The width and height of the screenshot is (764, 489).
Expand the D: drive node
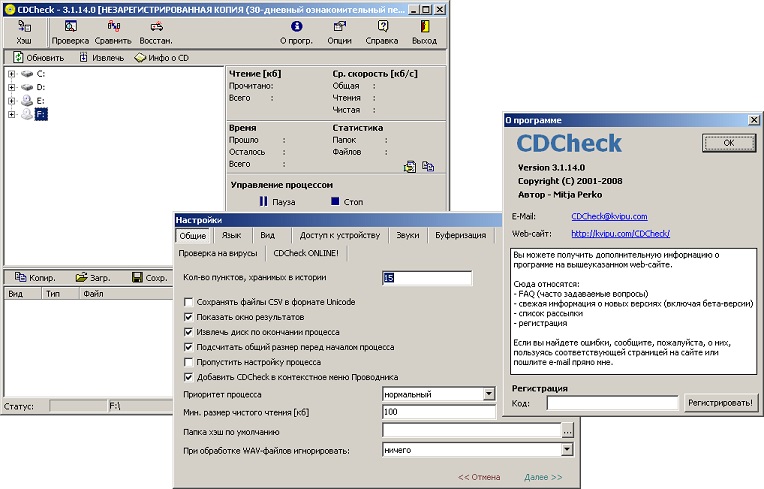pyautogui.click(x=12, y=88)
